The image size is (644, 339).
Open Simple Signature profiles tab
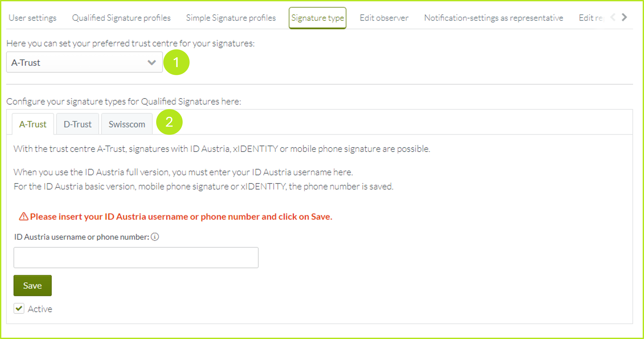pyautogui.click(x=231, y=18)
